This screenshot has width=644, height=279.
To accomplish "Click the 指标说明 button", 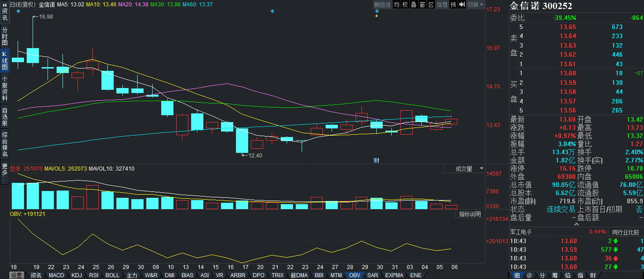I will [470, 214].
